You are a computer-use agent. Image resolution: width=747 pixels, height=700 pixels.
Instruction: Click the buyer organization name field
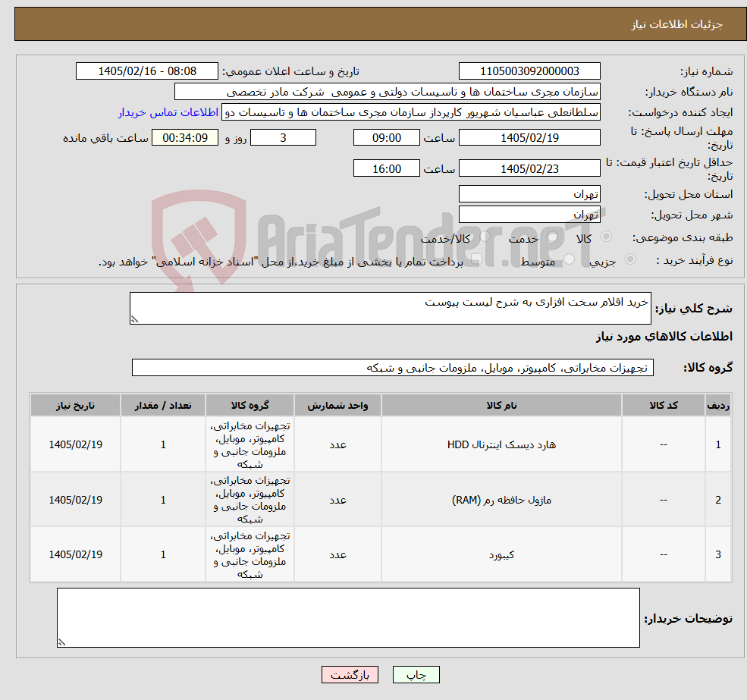click(x=388, y=92)
